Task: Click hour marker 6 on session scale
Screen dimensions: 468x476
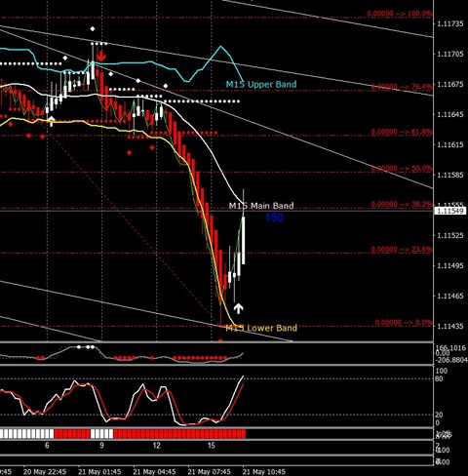Action: coord(47,445)
